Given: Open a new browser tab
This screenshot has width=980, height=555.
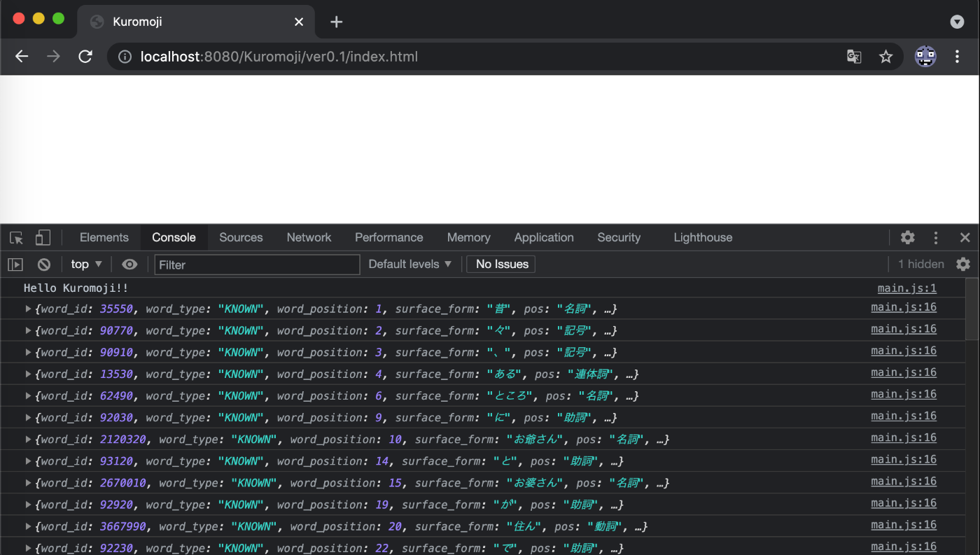Looking at the screenshot, I should coord(337,22).
